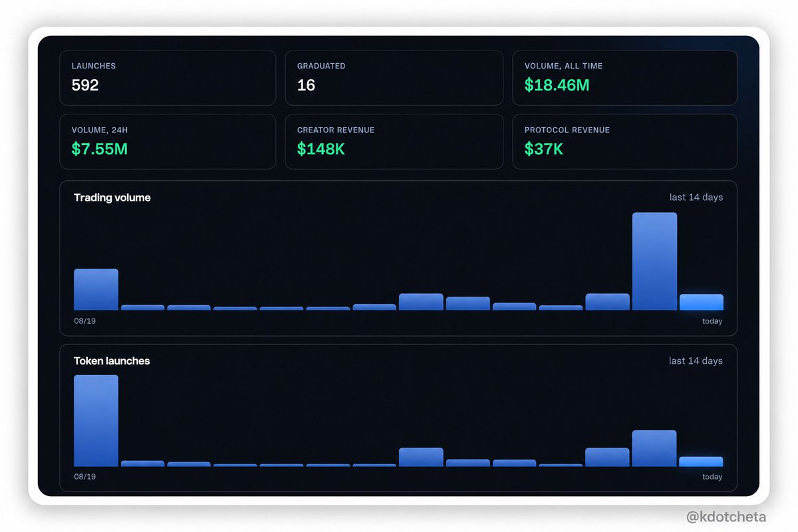Screen dimensions: 798x532
Task: Select the $37K protocol revenue value
Action: [544, 149]
